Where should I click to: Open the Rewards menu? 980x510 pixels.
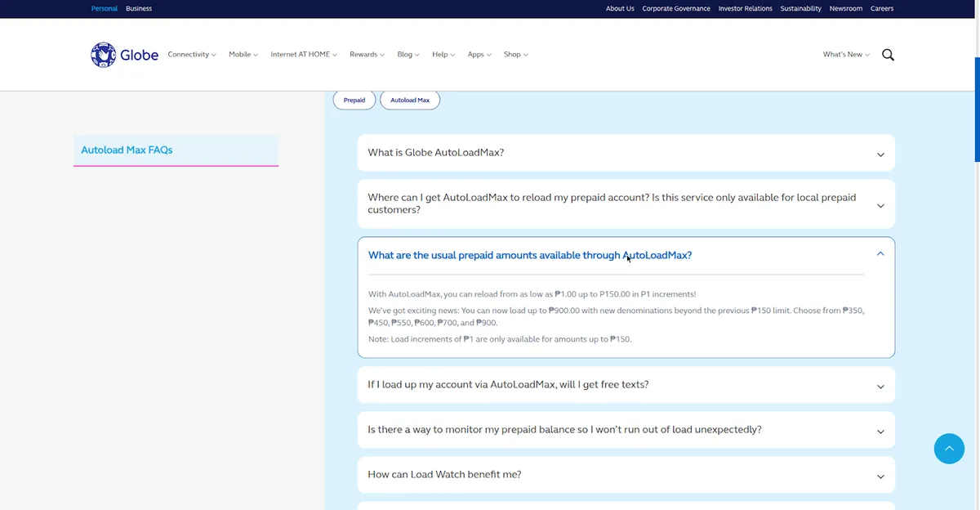(367, 55)
